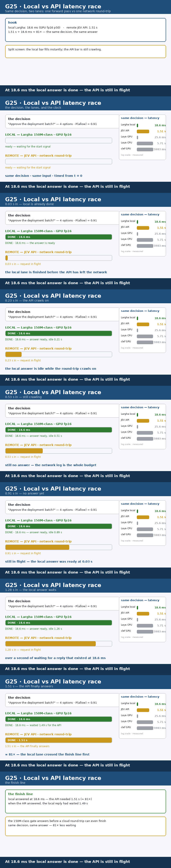Click 'still in flight — the local answer was ready at 0.03 s'

49,561
